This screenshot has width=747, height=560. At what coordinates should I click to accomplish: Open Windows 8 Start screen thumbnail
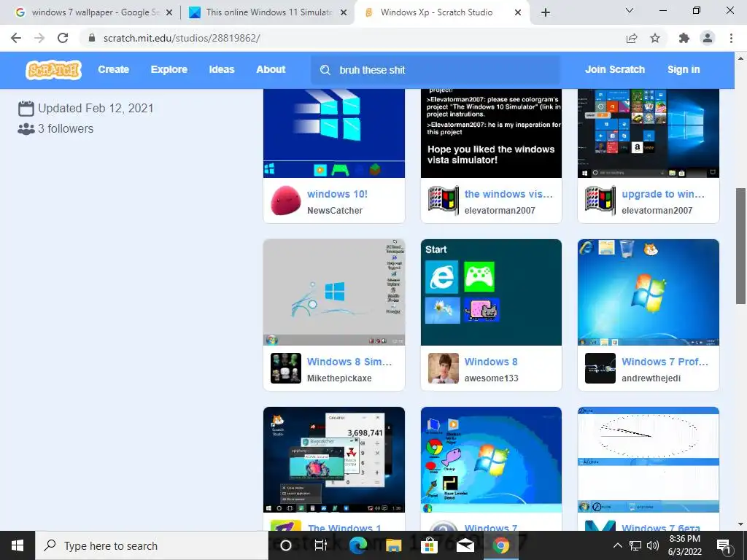pyautogui.click(x=491, y=292)
